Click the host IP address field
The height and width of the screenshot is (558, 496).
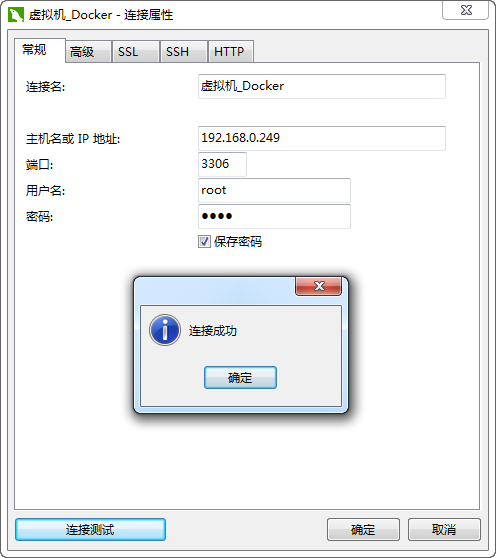[x=322, y=138]
